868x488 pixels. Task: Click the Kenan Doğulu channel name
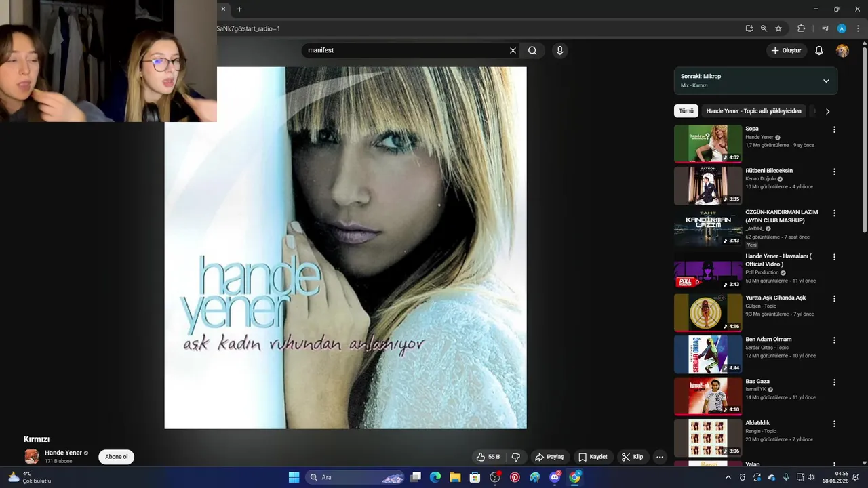(760, 179)
